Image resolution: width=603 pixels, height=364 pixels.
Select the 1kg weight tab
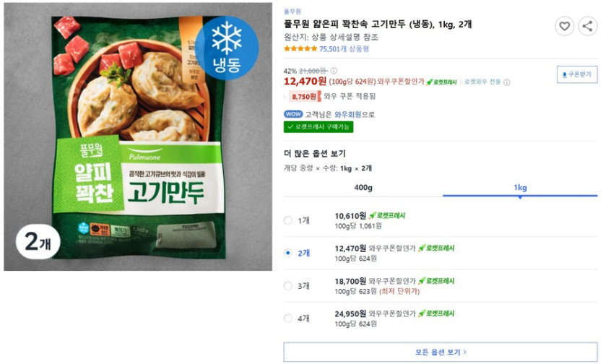(520, 188)
